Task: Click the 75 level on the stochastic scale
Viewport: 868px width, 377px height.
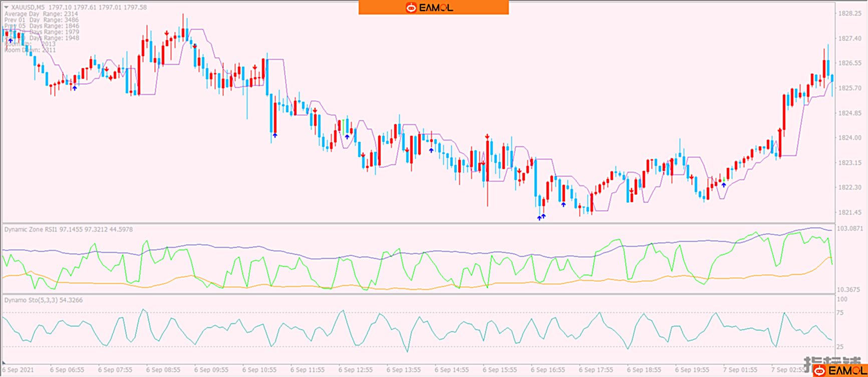Action: point(839,313)
